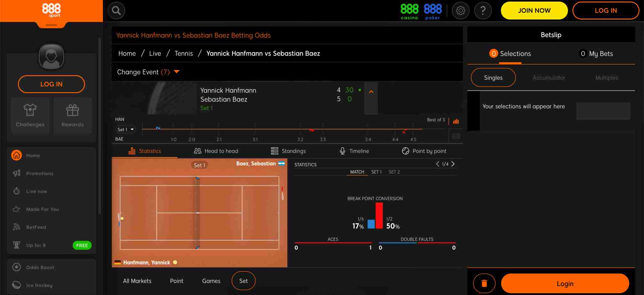Filter markets by All Markets
The height and width of the screenshot is (295, 644).
tap(137, 281)
